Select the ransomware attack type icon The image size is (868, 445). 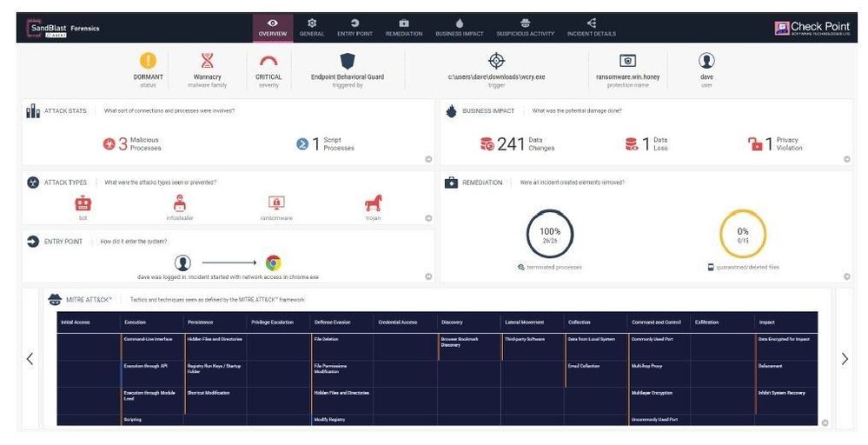point(276,203)
